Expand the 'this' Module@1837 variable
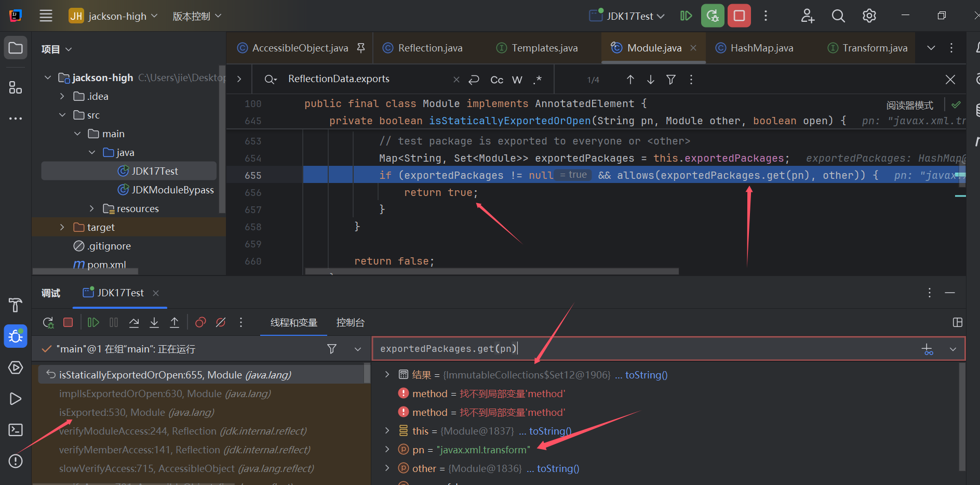Image resolution: width=980 pixels, height=485 pixels. click(x=387, y=431)
